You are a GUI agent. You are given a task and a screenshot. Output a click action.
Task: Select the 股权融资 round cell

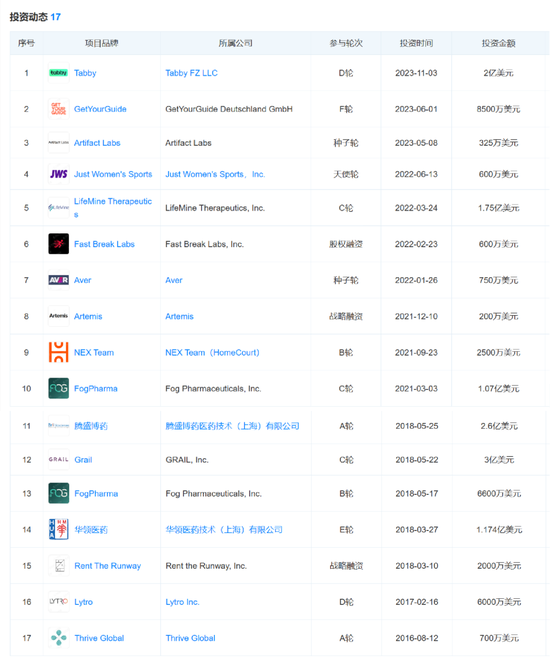[x=346, y=244]
